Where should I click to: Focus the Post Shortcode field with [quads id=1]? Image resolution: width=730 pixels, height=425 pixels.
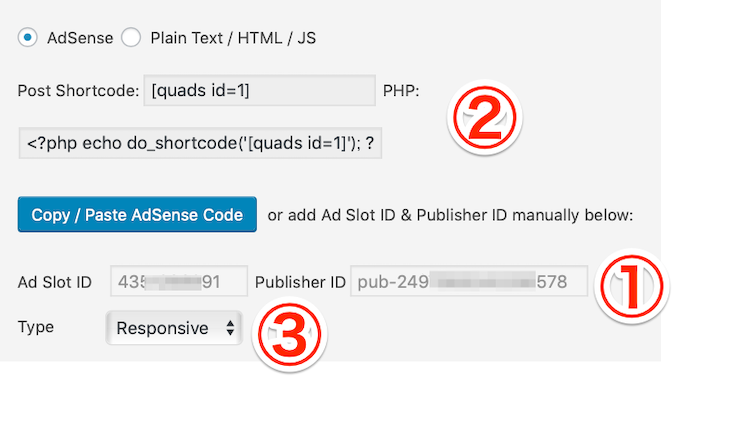(x=259, y=90)
